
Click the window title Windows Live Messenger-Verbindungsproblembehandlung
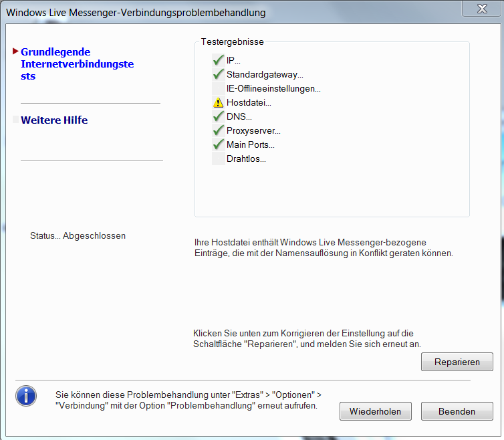(x=136, y=13)
